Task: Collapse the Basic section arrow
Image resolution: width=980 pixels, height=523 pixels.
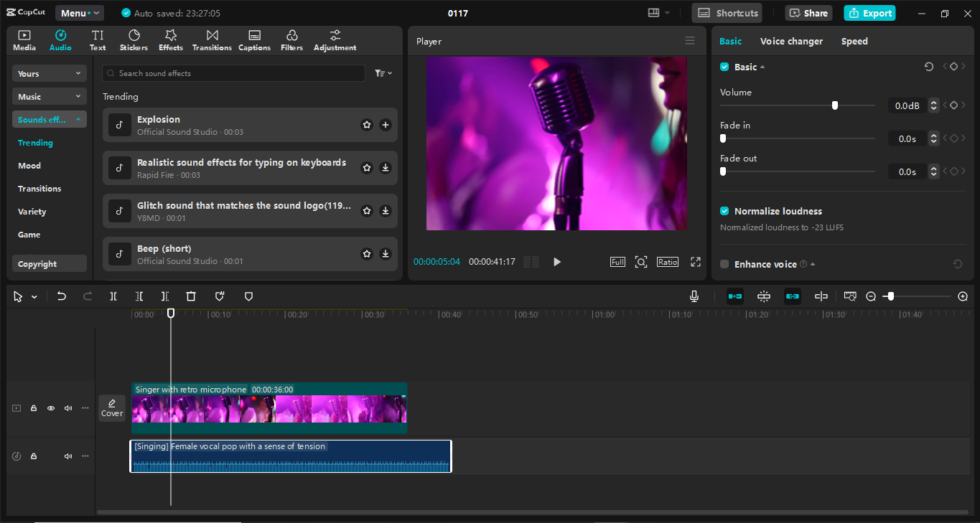Action: click(762, 67)
